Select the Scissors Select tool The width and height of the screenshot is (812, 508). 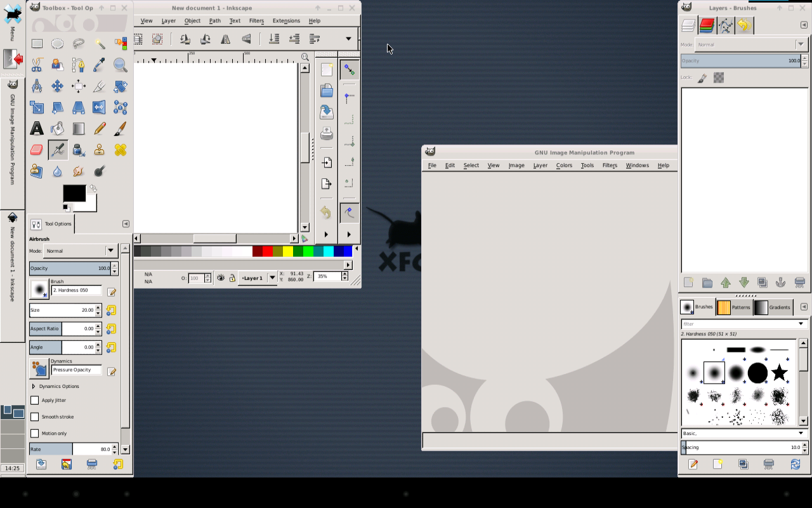click(37, 65)
